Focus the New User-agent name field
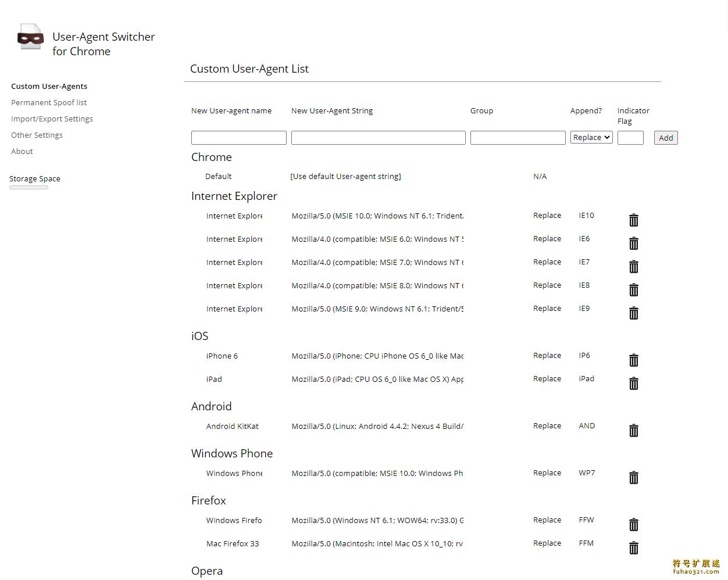 239,138
